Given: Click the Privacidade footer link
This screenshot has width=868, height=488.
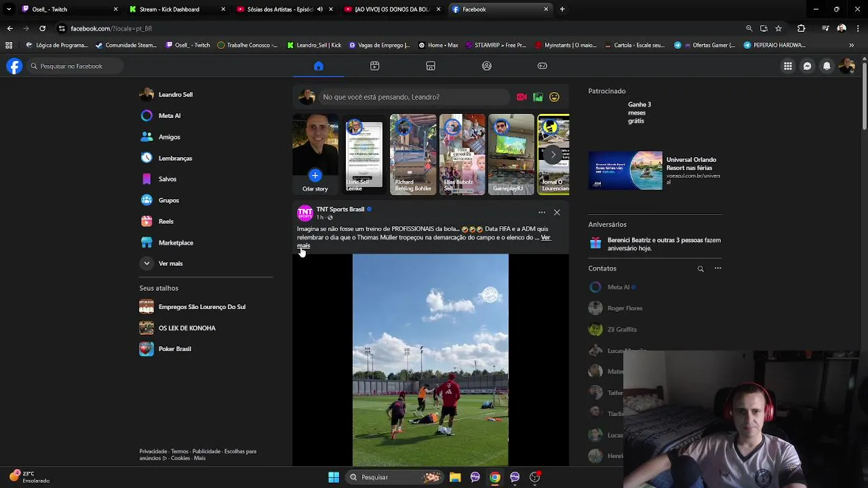Looking at the screenshot, I should pos(153,451).
